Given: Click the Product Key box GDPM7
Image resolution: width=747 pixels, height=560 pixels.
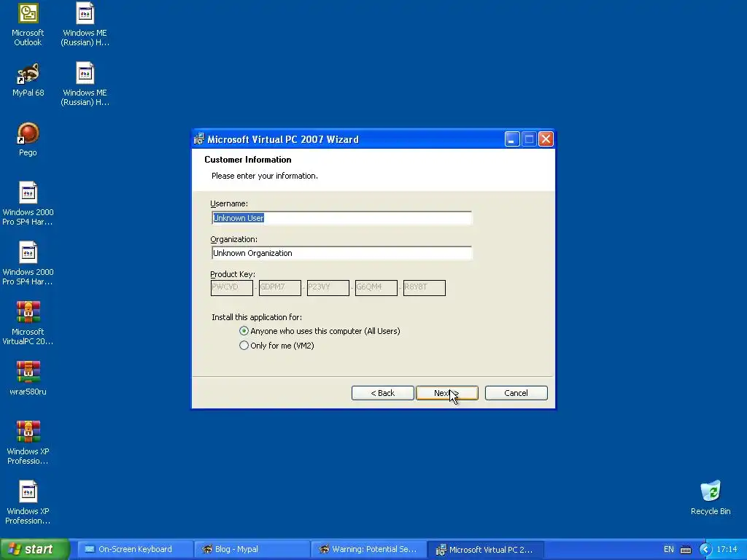Looking at the screenshot, I should (279, 287).
